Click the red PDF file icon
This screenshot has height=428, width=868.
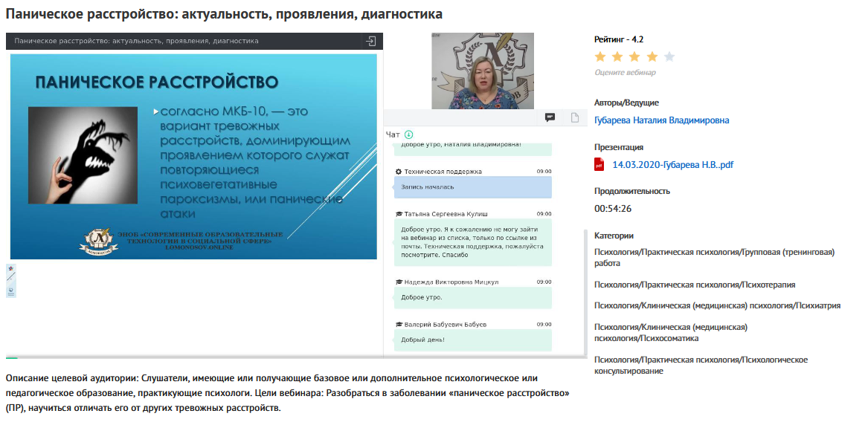pos(599,165)
